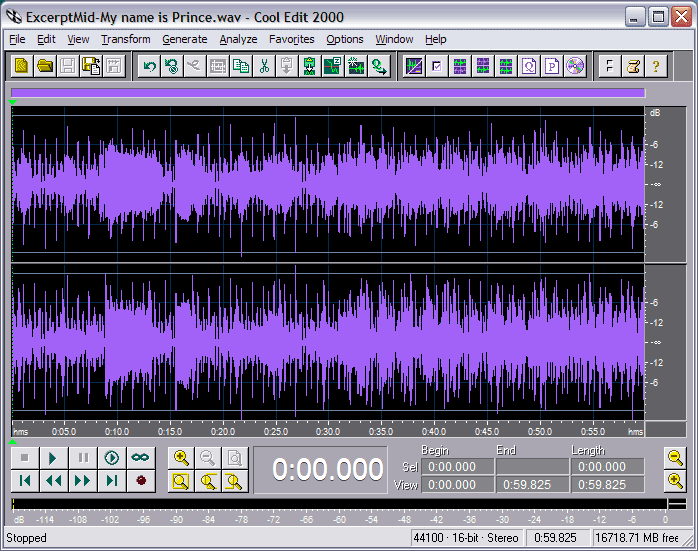Click the large 0:00.000 time display
This screenshot has width=698, height=551.
(x=321, y=470)
